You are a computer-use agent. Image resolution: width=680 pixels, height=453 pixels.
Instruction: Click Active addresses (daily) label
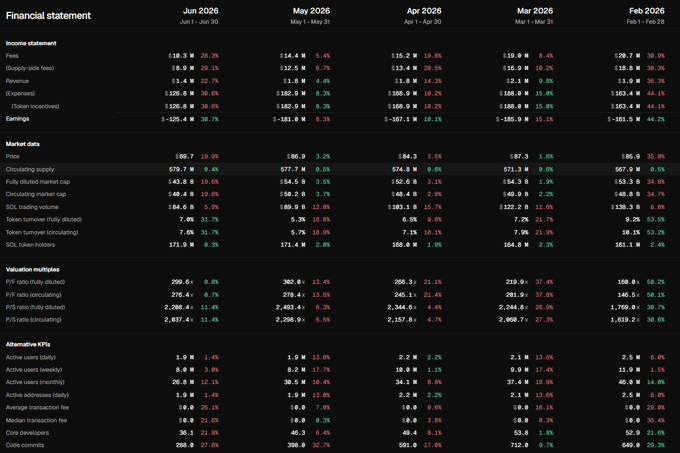tap(37, 395)
